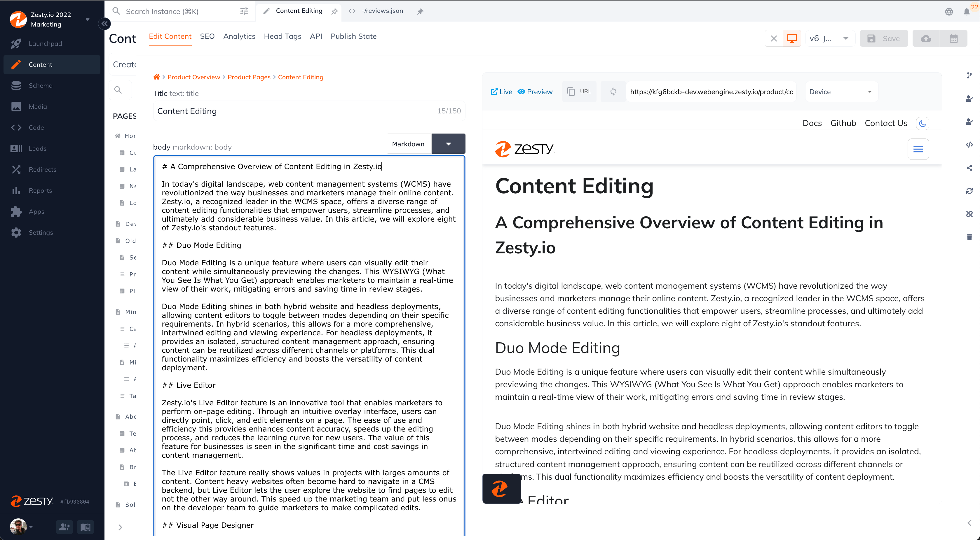Open the Publish State tab
Image resolution: width=980 pixels, height=540 pixels.
click(353, 36)
